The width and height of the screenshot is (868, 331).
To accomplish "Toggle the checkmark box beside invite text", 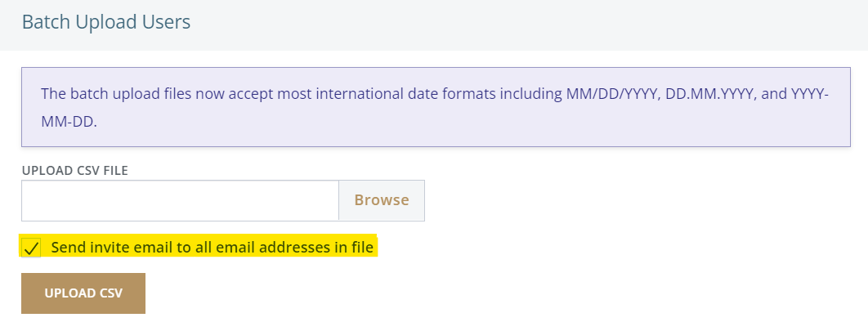I will click(32, 248).
